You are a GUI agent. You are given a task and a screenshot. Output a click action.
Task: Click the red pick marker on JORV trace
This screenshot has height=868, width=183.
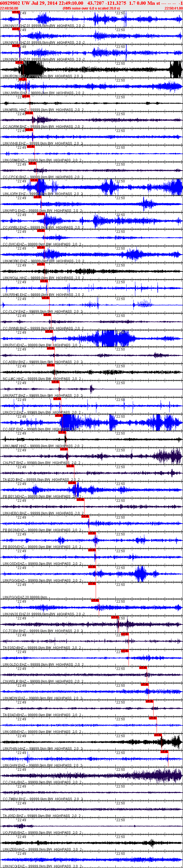pos(34,180)
